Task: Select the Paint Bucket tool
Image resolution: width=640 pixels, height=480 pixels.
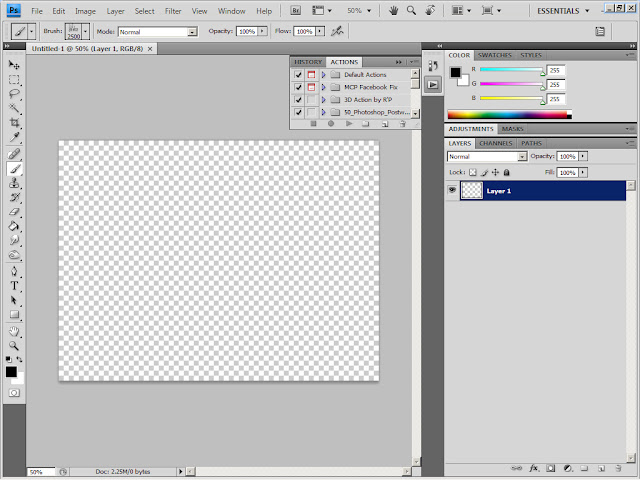Action: click(14, 226)
